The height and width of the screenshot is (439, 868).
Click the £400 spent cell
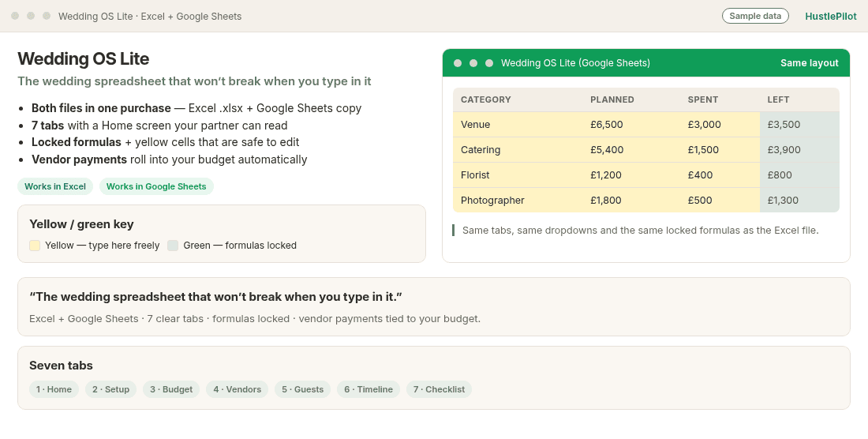[720, 175]
